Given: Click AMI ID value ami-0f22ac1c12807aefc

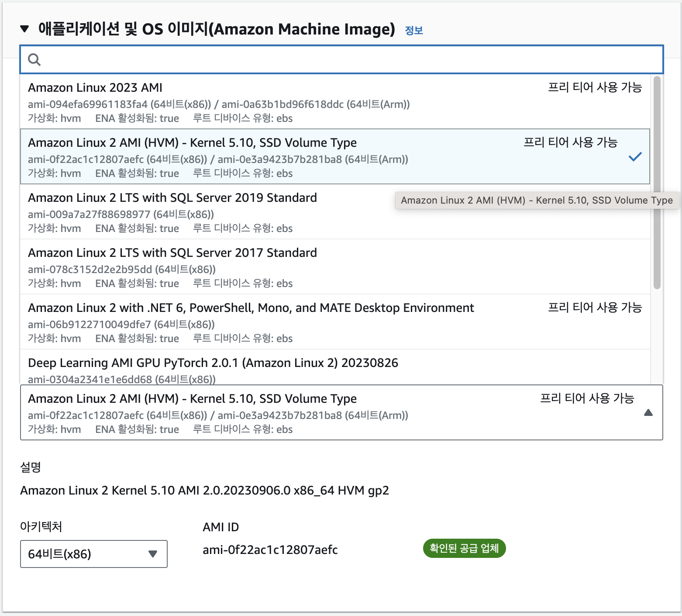Looking at the screenshot, I should pos(270,550).
